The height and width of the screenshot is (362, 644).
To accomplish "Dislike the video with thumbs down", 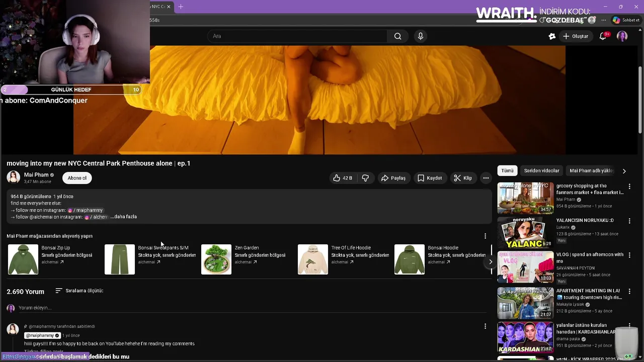I will (366, 178).
